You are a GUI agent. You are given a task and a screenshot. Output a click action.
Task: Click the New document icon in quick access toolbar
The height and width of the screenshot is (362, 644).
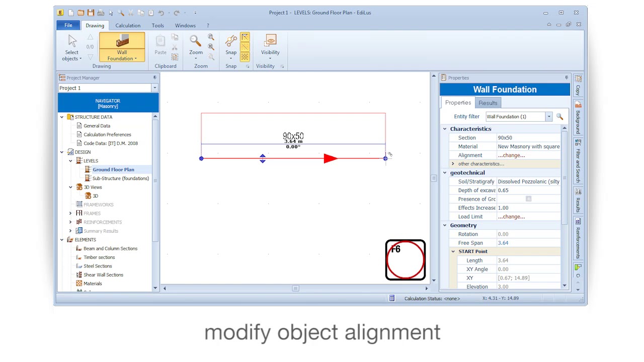click(x=71, y=13)
